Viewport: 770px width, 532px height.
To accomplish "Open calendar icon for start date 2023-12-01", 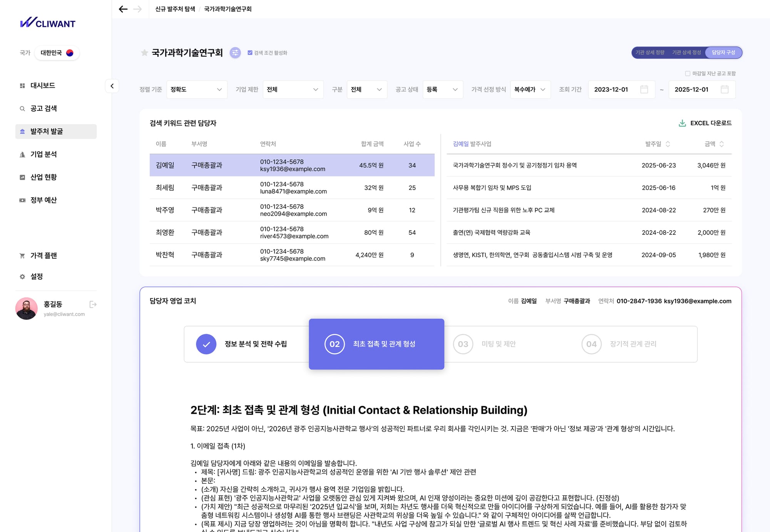I will point(644,89).
